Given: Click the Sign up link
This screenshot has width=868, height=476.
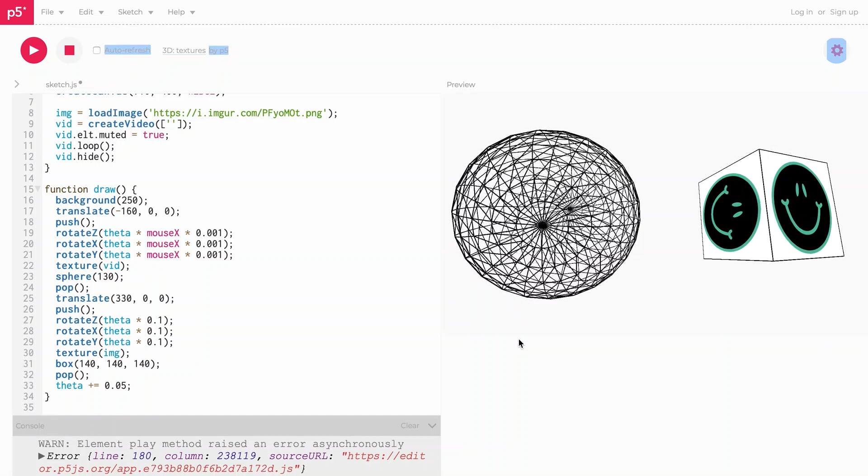Looking at the screenshot, I should (x=844, y=12).
